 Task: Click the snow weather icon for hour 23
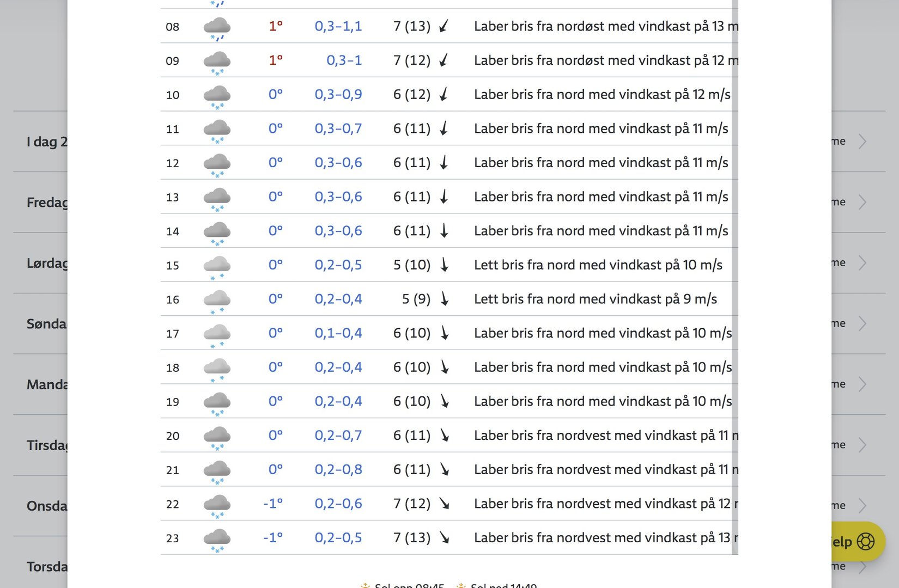click(x=217, y=540)
